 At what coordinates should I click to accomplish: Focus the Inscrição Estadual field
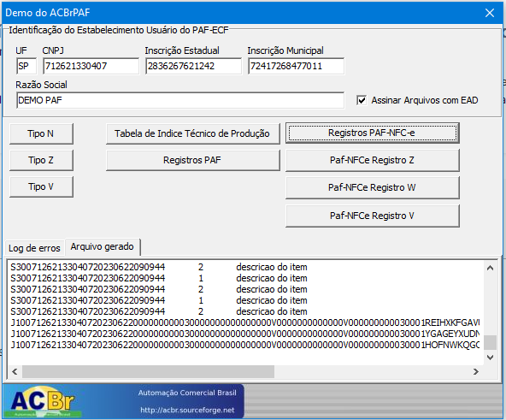pos(193,66)
